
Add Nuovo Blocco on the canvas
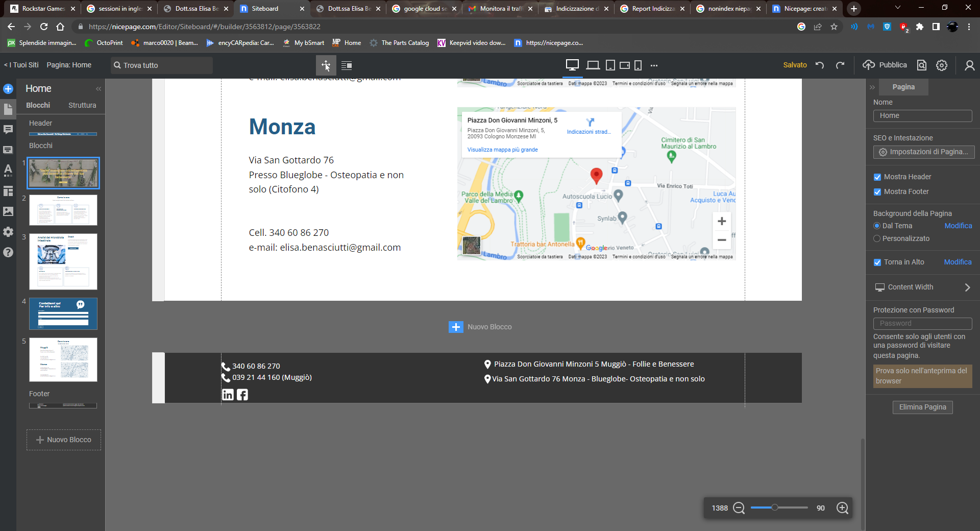coord(480,327)
